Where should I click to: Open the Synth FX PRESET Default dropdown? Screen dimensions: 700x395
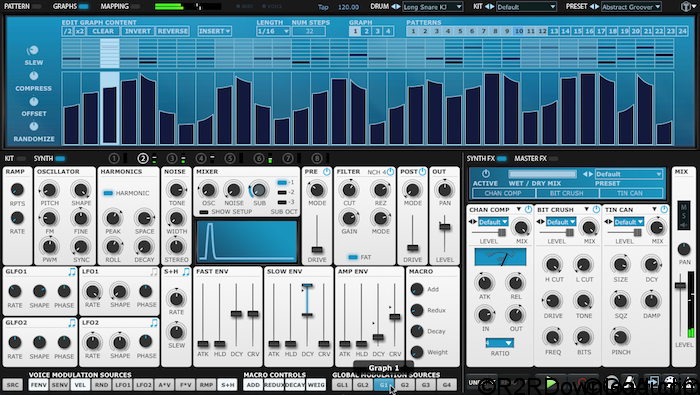point(629,174)
